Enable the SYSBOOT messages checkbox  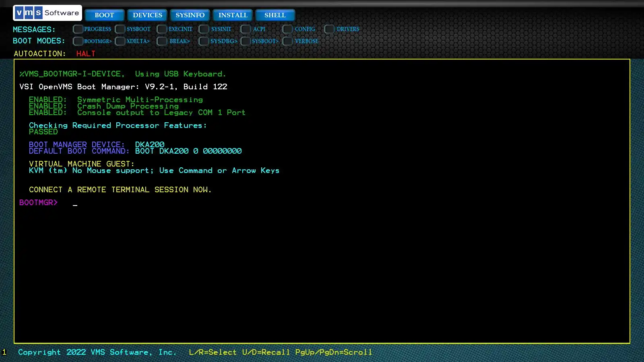[120, 29]
